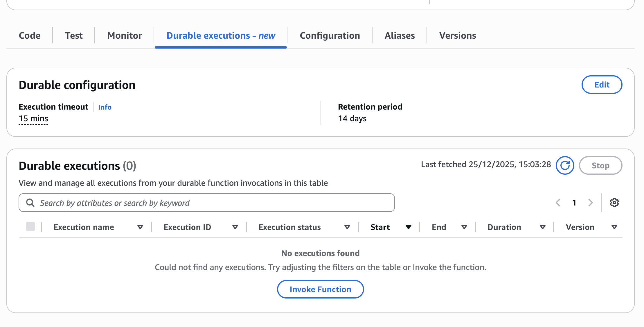Switch to the Code tab

[x=29, y=35]
